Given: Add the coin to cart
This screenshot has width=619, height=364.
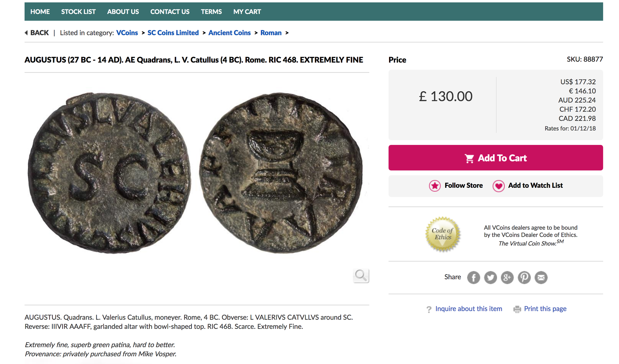Looking at the screenshot, I should click(x=495, y=158).
